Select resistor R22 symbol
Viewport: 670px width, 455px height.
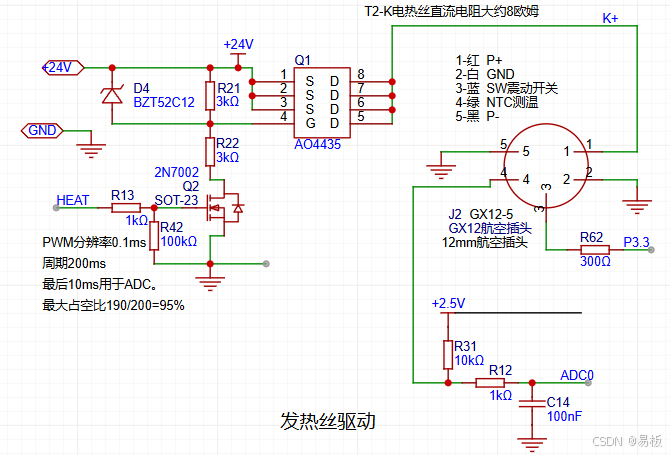coord(210,151)
